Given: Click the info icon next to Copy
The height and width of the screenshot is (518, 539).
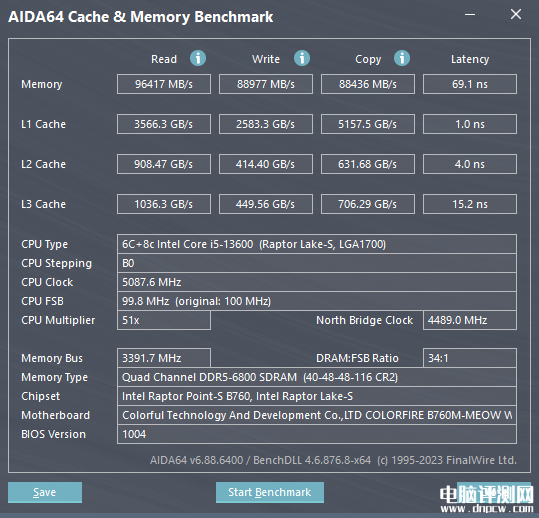Looking at the screenshot, I should click(402, 58).
